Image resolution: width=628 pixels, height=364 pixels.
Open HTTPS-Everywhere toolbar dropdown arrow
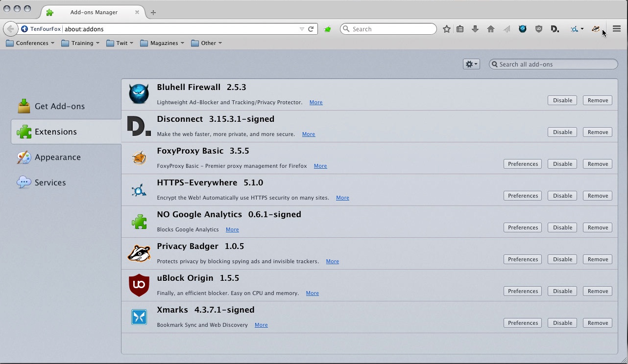point(582,29)
